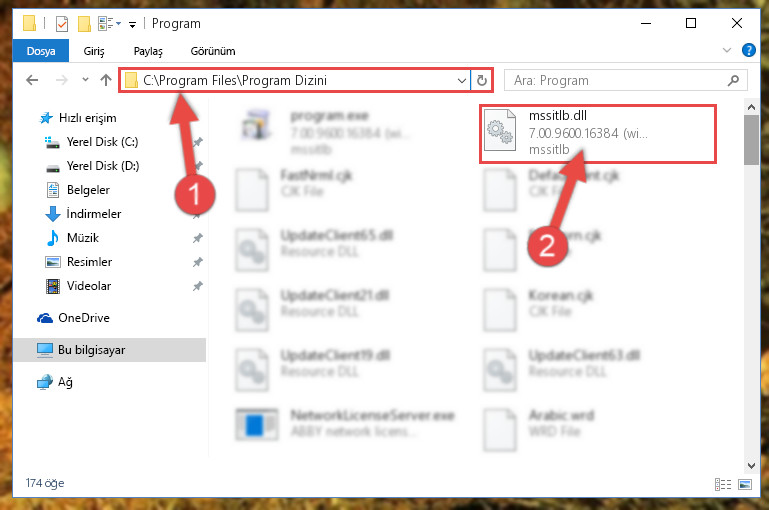Expand the ribbon chevron
Screen dimensions: 769x510
(727, 50)
